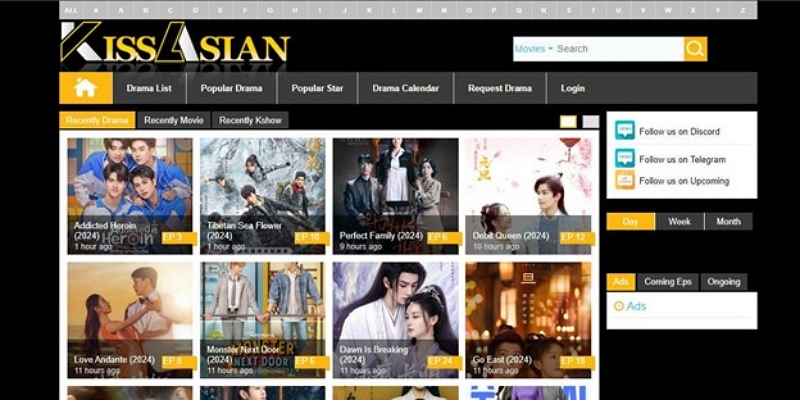Click the EP 12 badge on Debit Queen
The height and width of the screenshot is (400, 800).
577,237
